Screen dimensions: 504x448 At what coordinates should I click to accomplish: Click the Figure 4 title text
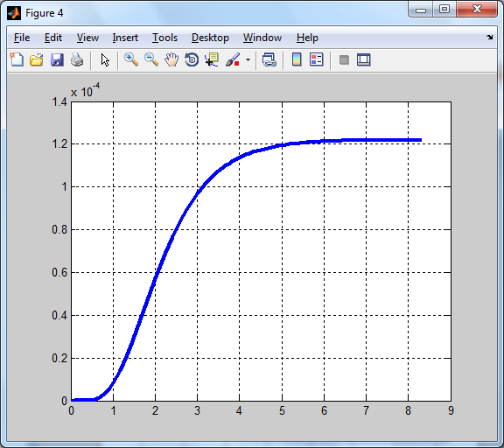tap(45, 13)
